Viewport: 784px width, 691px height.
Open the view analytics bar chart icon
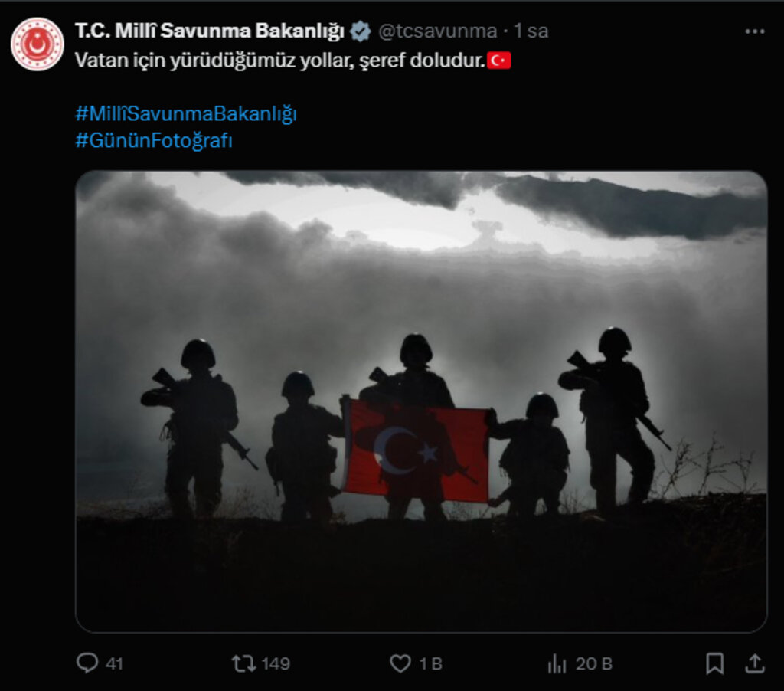click(557, 663)
